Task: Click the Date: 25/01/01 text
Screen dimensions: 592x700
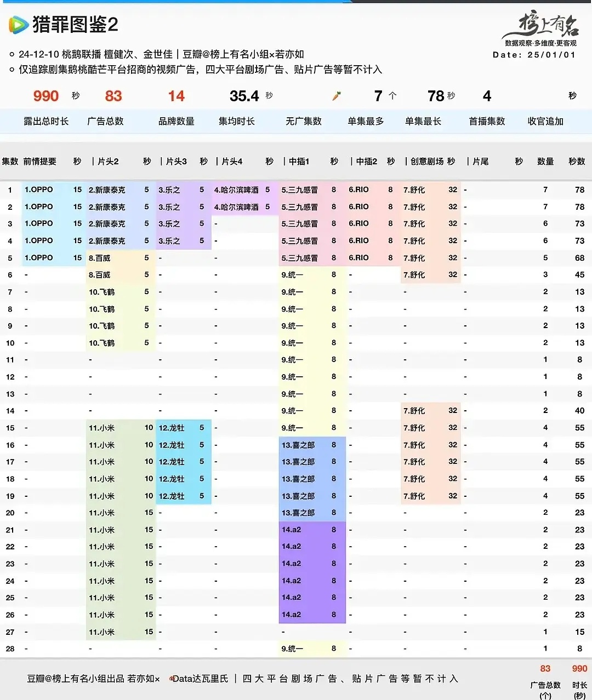Action: coord(534,55)
